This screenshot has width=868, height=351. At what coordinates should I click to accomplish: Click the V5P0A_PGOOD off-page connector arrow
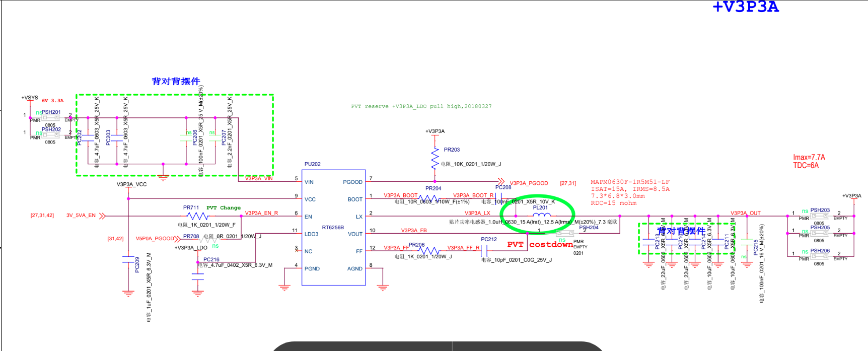point(177,239)
